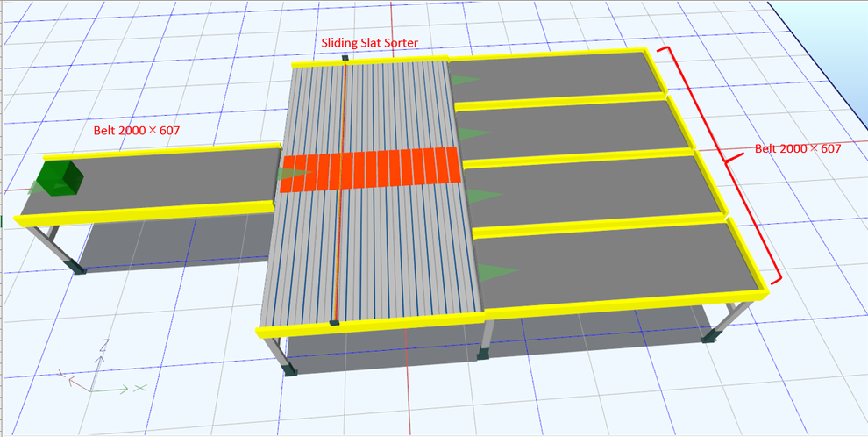868x437 pixels.
Task: Click the orange slat carrier band
Action: pos(370,169)
